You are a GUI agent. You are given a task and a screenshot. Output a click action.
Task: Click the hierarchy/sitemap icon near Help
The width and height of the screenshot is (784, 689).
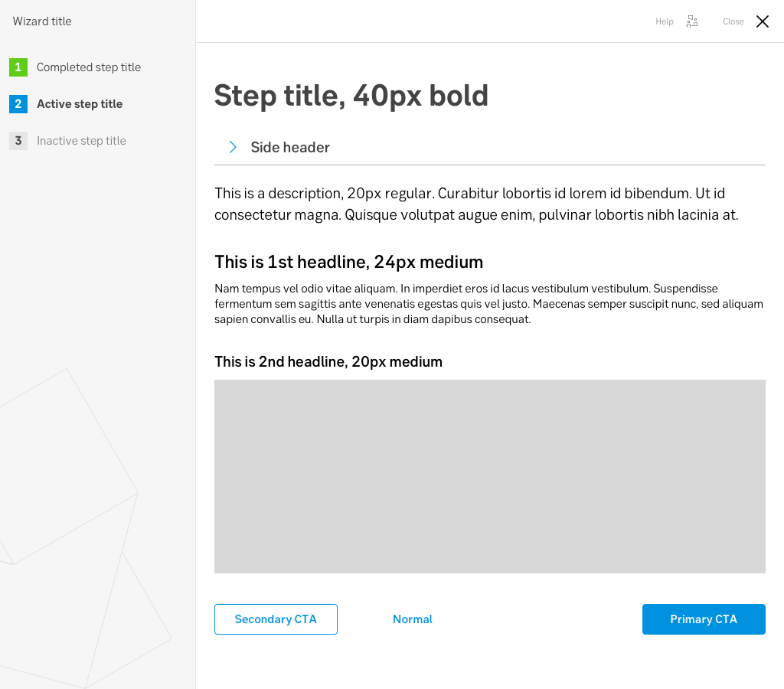pos(692,21)
